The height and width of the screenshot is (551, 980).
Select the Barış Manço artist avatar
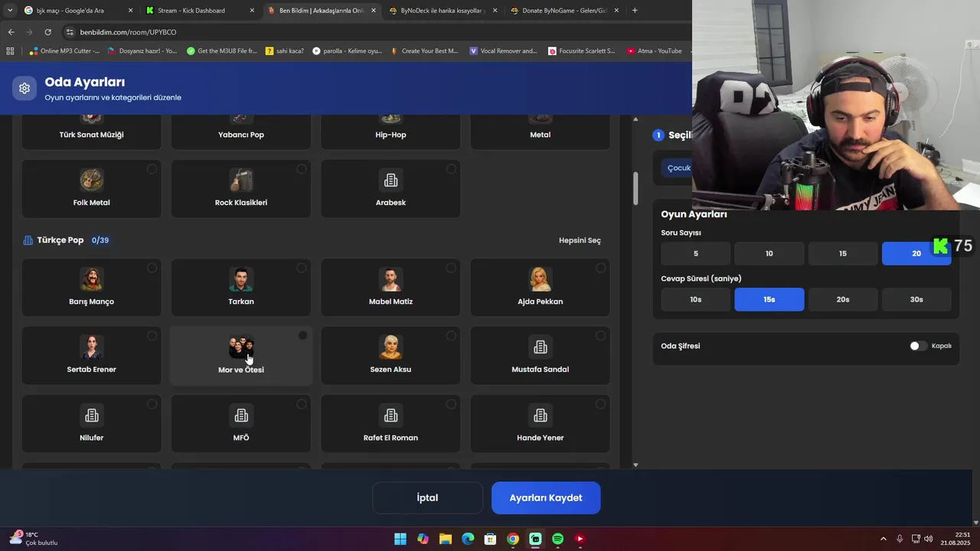click(92, 279)
